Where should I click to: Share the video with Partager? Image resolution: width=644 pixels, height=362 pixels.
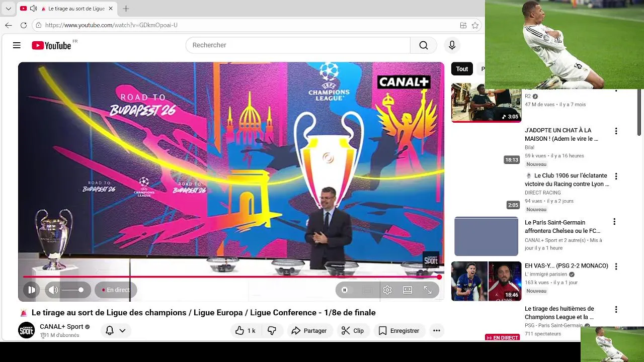point(309,330)
